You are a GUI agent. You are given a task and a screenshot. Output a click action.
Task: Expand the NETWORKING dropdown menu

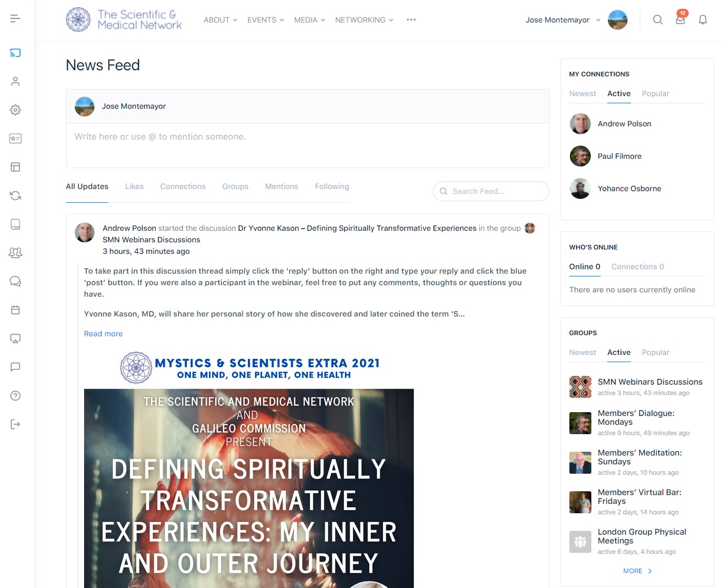(364, 20)
